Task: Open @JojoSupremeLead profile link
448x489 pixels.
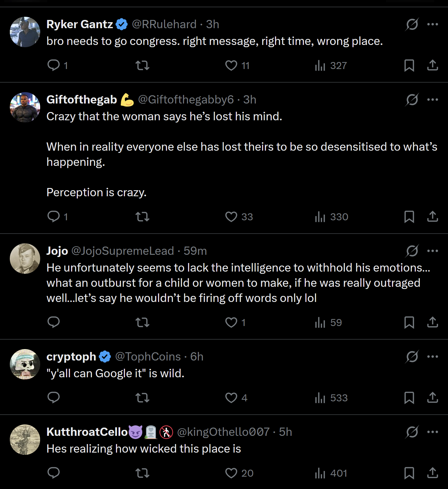Action: (x=123, y=251)
